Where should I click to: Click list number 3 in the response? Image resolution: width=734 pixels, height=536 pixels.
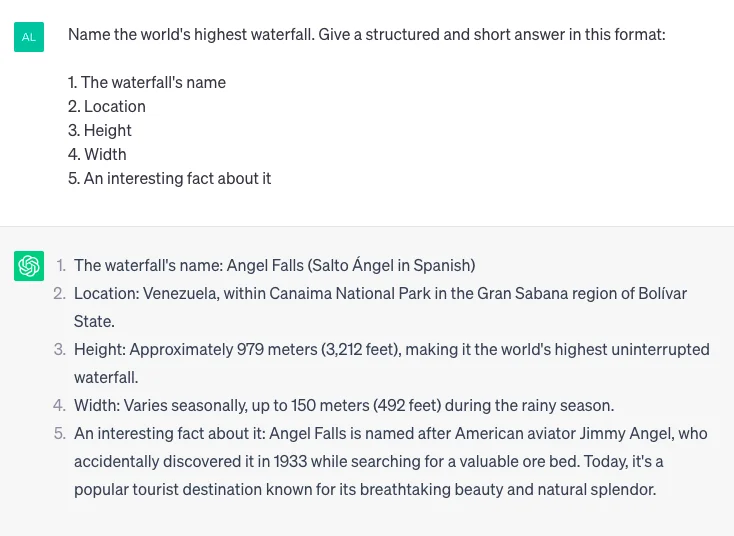[x=59, y=349]
